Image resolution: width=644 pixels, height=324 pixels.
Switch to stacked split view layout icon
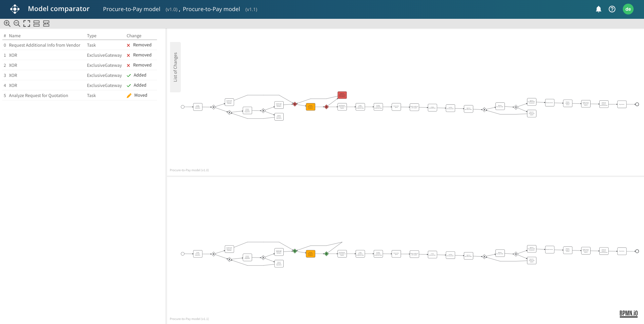click(37, 24)
